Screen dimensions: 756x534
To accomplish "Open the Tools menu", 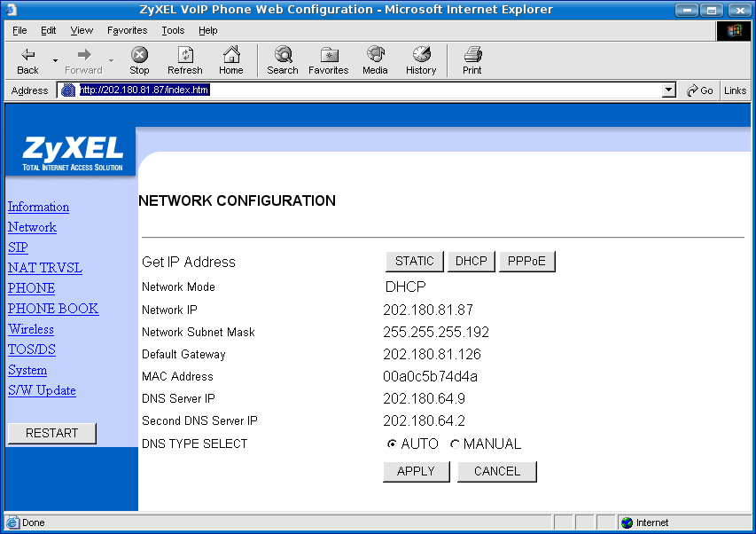I will pyautogui.click(x=173, y=30).
